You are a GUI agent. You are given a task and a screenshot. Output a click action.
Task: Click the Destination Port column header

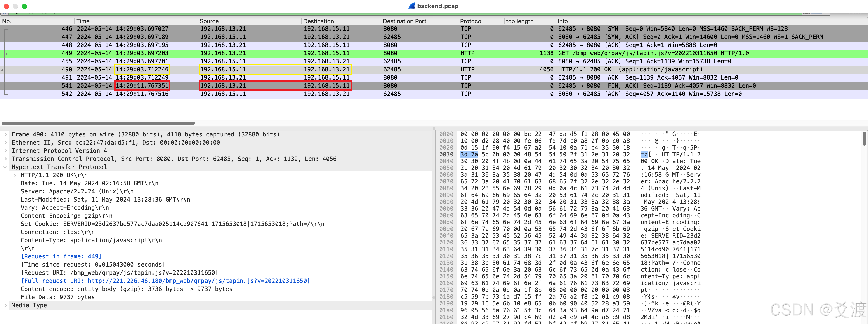(404, 21)
